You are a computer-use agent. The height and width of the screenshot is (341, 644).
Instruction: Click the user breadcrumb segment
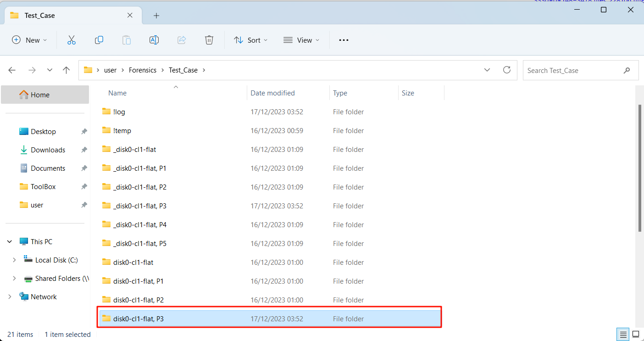click(110, 70)
